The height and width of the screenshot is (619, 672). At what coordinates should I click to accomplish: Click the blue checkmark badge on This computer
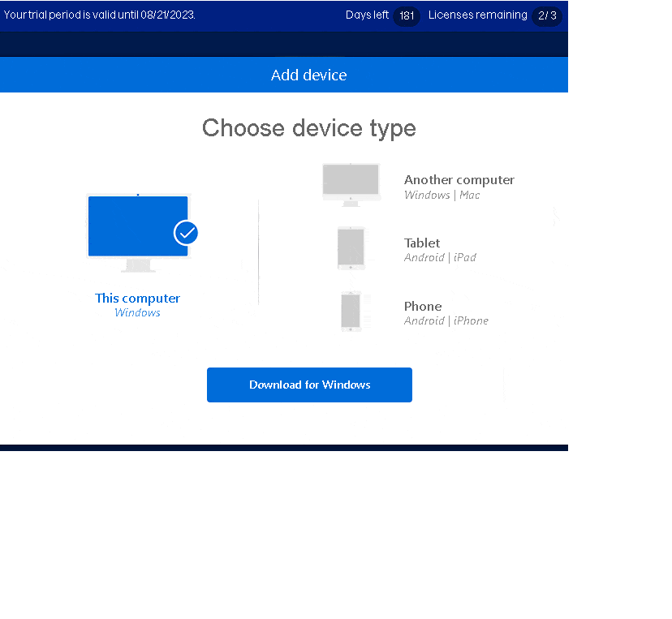pos(185,233)
